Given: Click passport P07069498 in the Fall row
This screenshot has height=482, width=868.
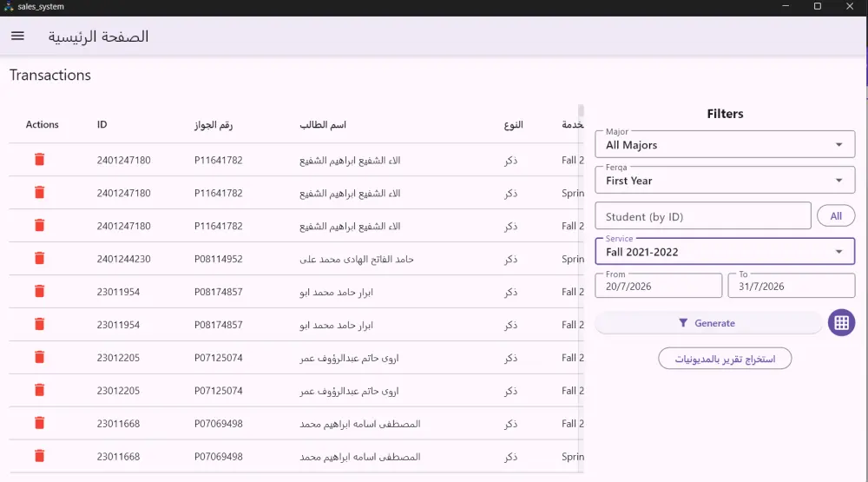Looking at the screenshot, I should [x=218, y=423].
